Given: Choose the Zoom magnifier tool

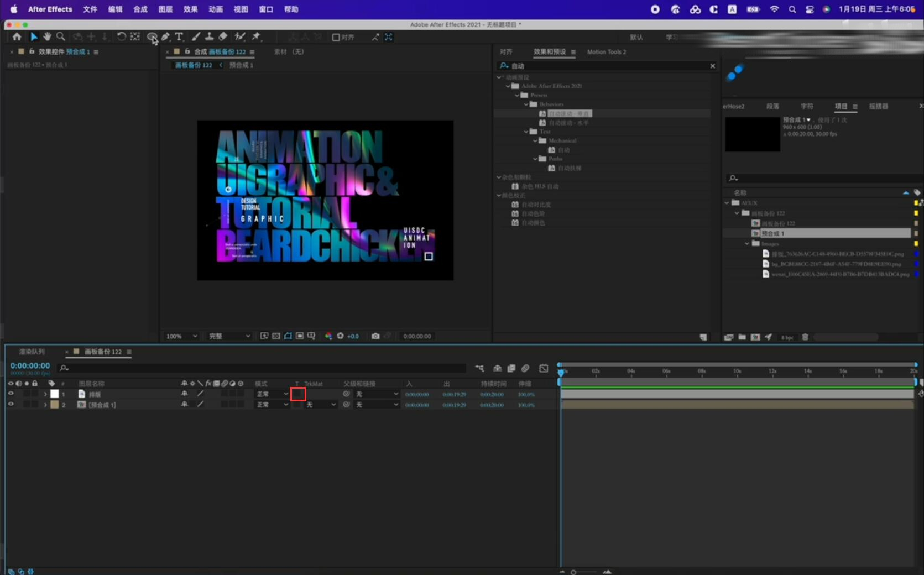Looking at the screenshot, I should coord(61,36).
